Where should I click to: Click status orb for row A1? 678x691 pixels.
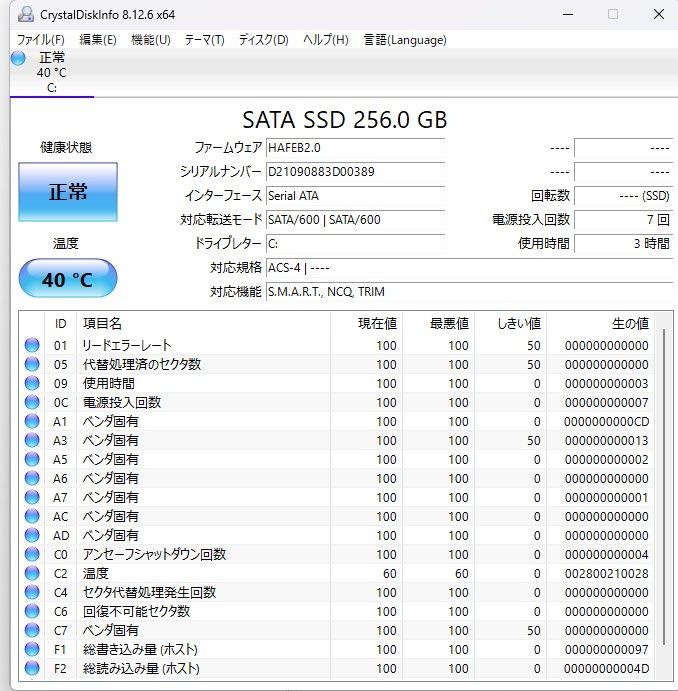tap(32, 421)
